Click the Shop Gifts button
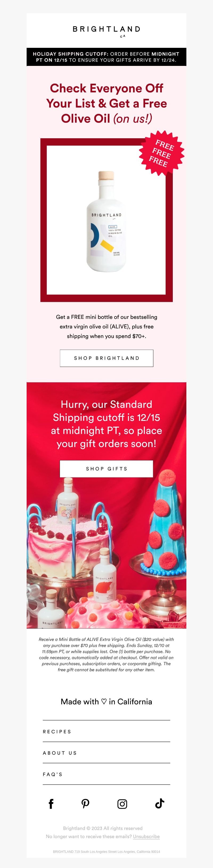 [x=106, y=469]
